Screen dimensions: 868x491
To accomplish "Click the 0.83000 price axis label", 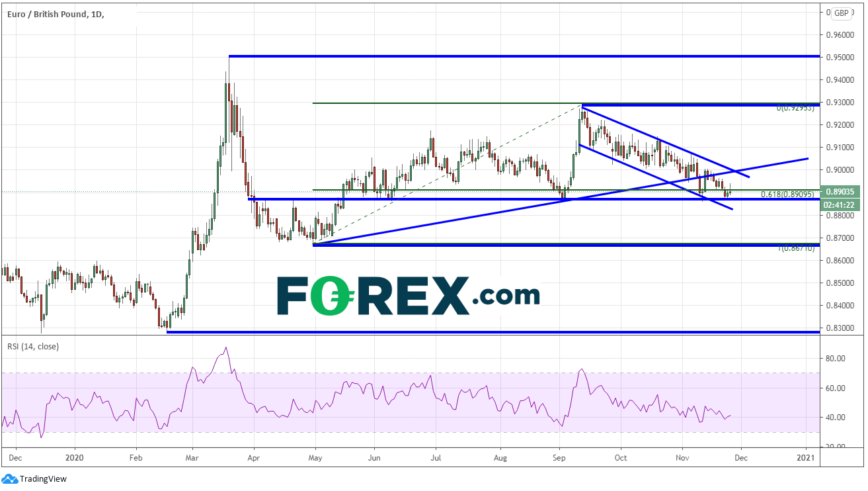I will [x=841, y=328].
